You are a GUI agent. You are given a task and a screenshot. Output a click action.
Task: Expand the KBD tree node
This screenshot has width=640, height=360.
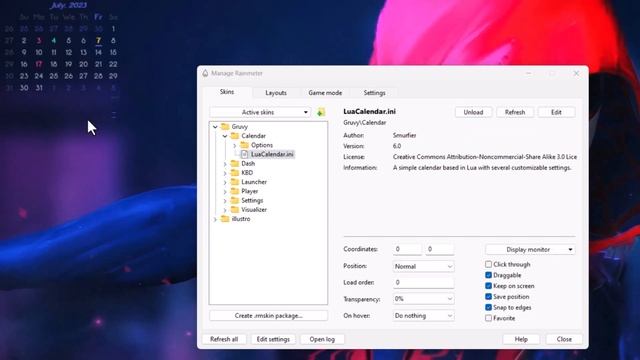point(225,173)
